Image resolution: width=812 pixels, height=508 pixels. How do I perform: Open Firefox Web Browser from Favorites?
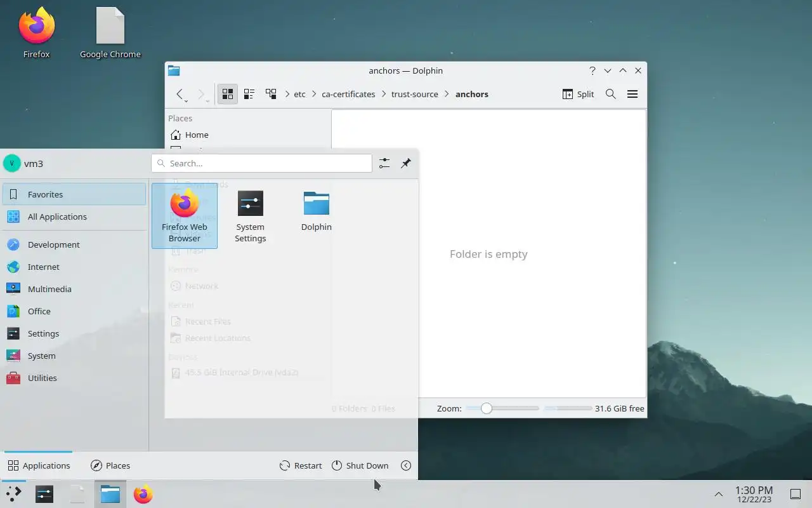184,215
